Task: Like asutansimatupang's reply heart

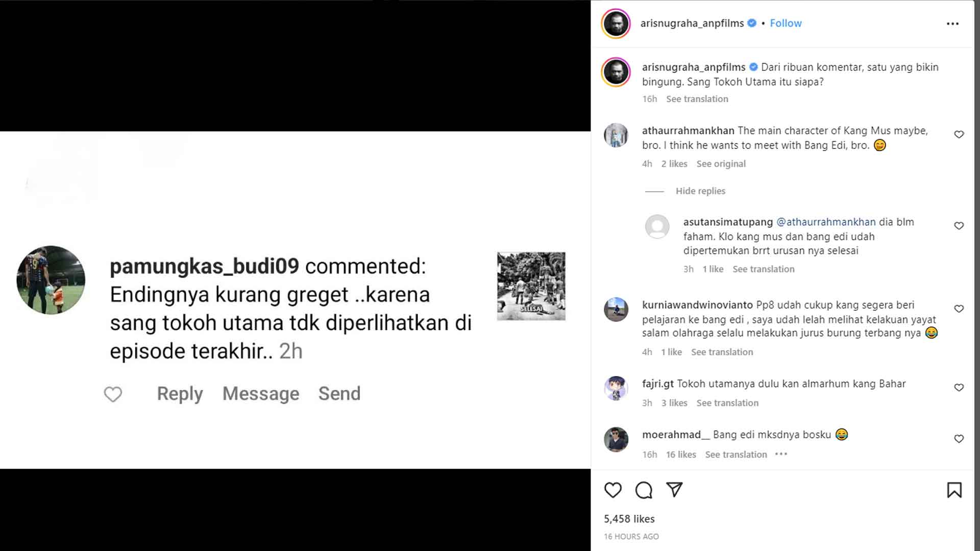Action: coord(959,226)
